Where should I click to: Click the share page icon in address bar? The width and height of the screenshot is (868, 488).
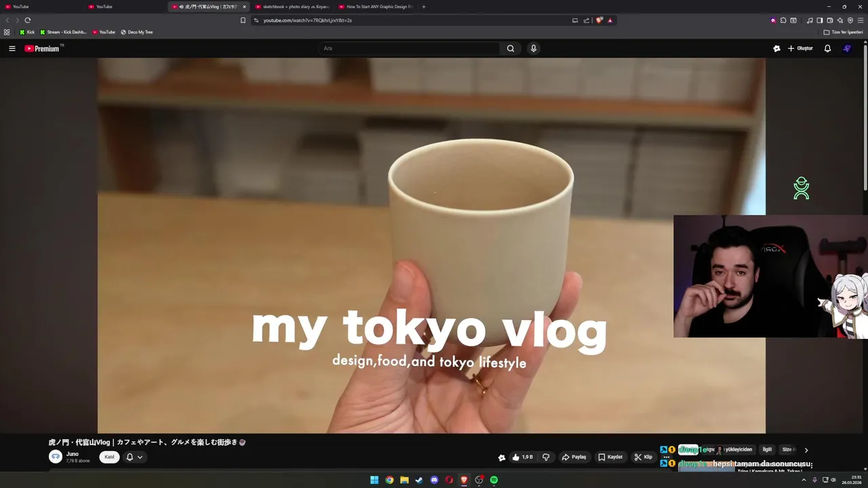pyautogui.click(x=587, y=20)
